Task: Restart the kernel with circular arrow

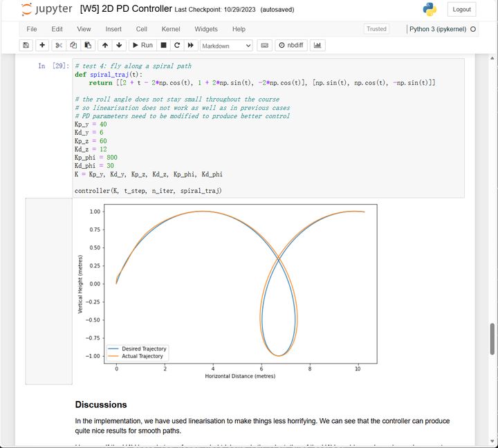Action: (177, 45)
